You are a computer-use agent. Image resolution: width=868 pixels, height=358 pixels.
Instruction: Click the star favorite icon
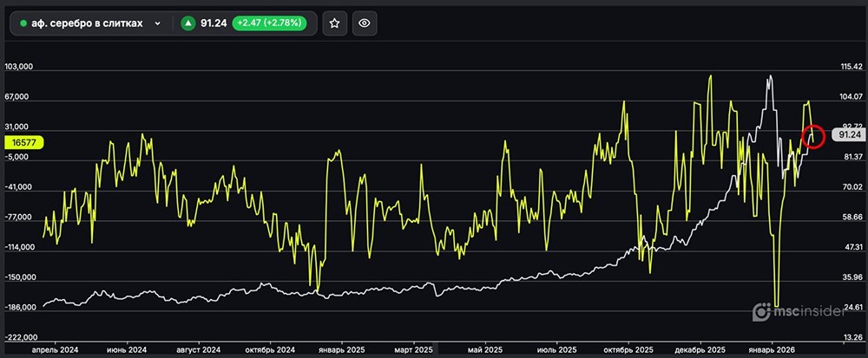click(334, 23)
